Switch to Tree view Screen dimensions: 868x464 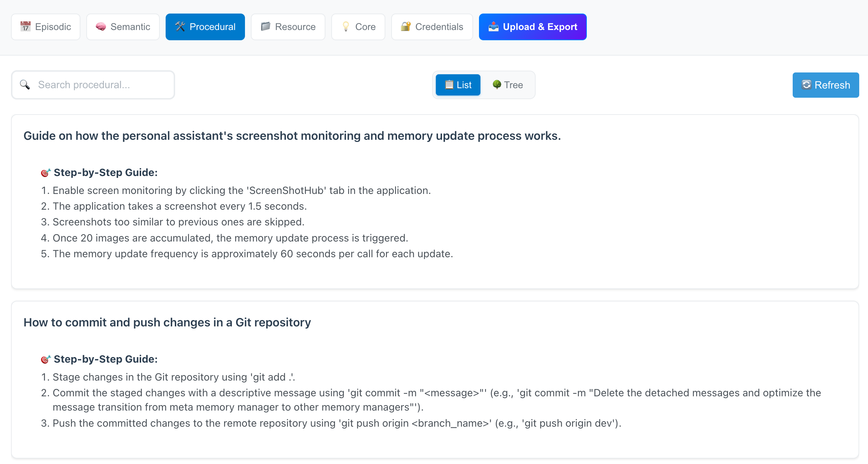coord(507,85)
